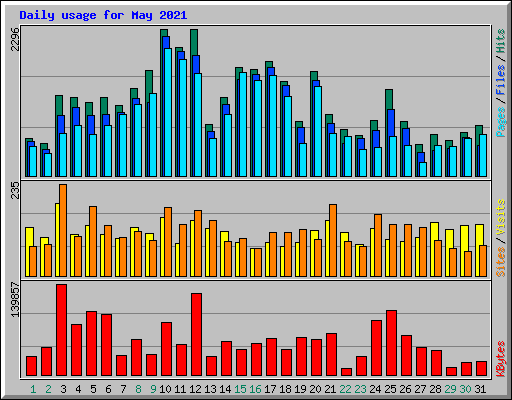Click the red KBytes bar for day 3

(x=61, y=330)
